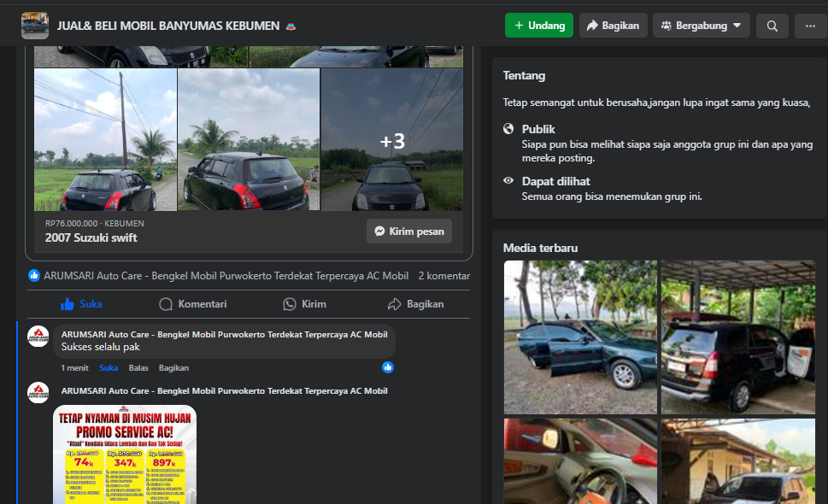Open group search magnifier icon
This screenshot has width=828, height=504.
(x=772, y=26)
